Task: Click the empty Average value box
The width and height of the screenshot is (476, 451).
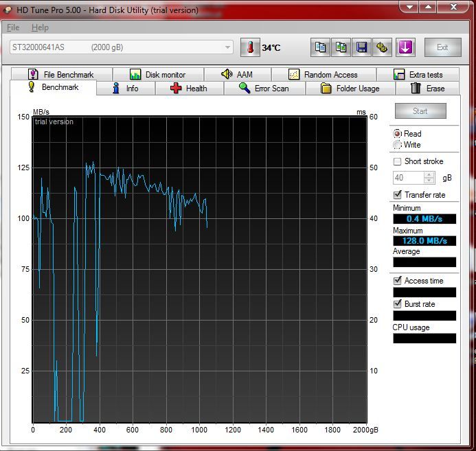Action: point(424,262)
